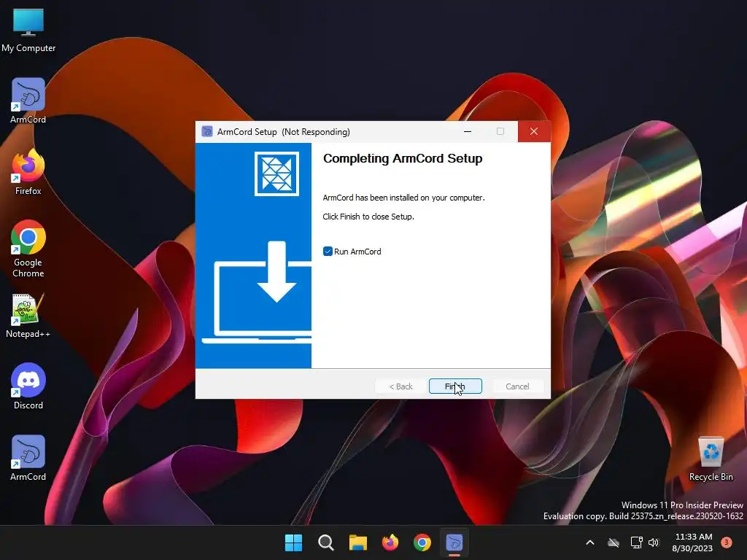This screenshot has height=560, width=747.
Task: Open Notepad++ desktop shortcut
Action: coord(28,316)
